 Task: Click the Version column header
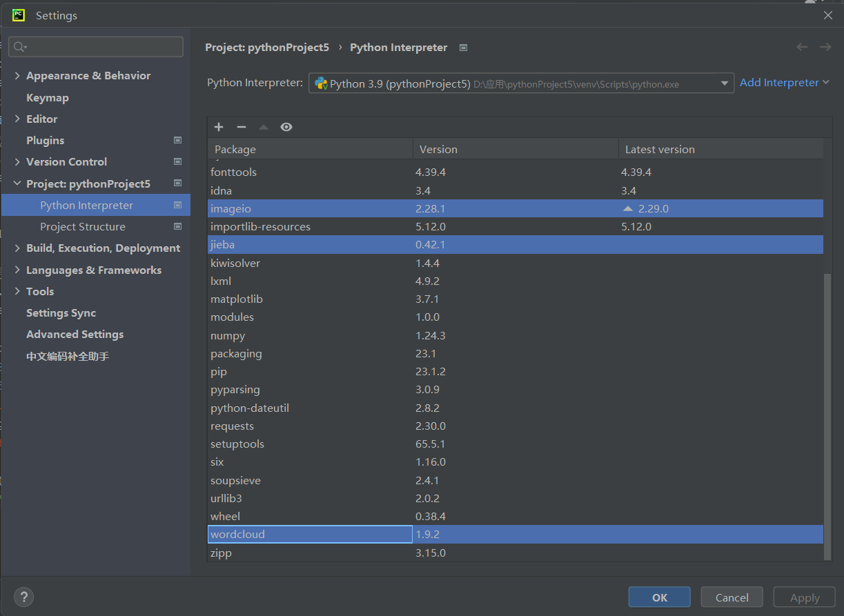pos(516,149)
